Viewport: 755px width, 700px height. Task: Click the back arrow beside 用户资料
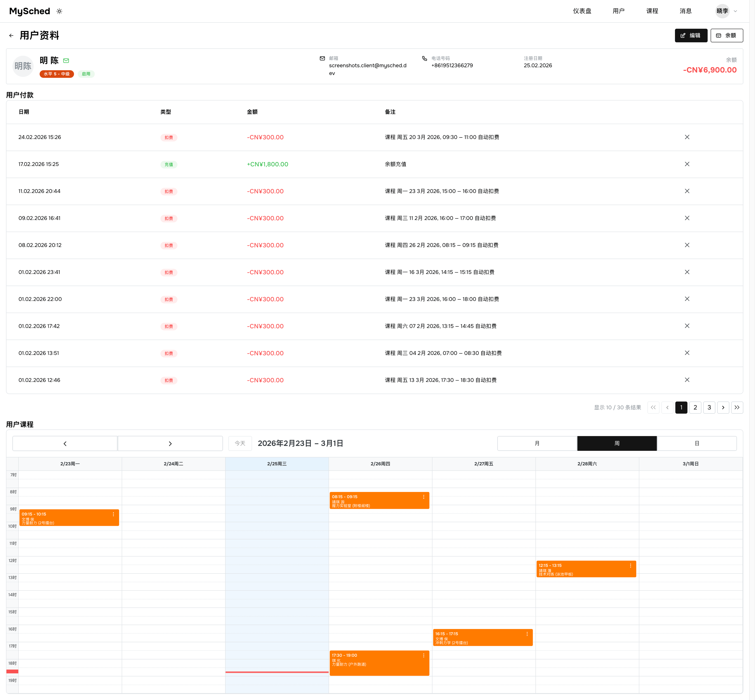(x=11, y=36)
